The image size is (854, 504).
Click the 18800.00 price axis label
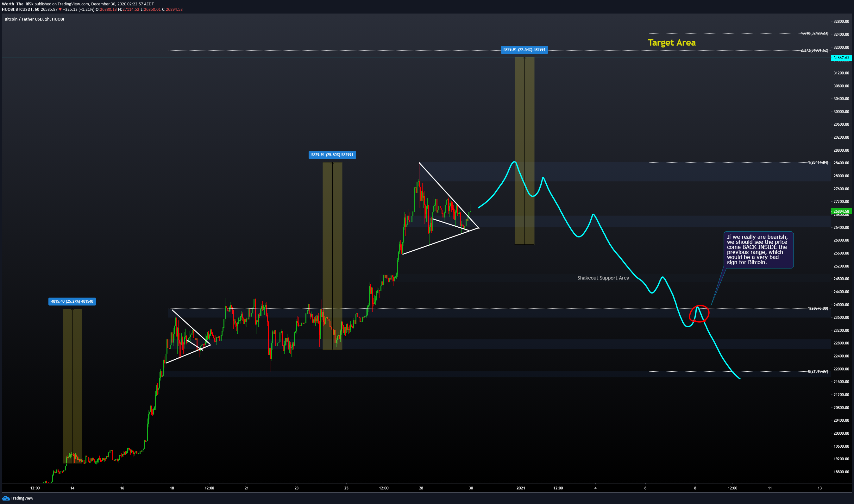tap(841, 472)
